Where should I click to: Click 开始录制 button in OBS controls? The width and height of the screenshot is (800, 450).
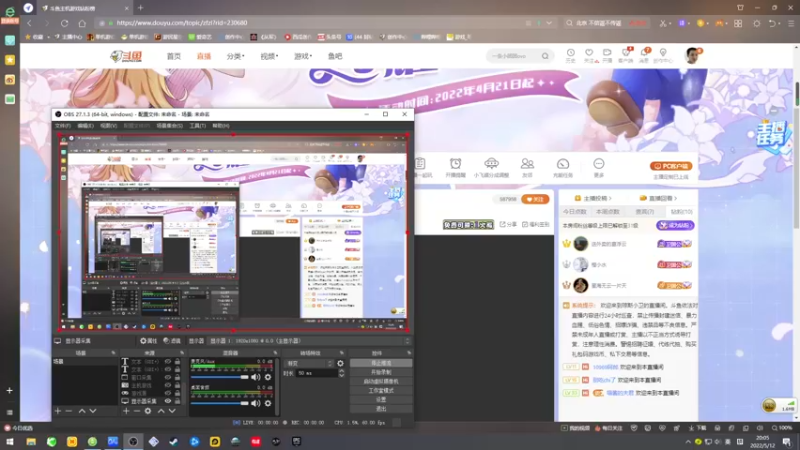[x=381, y=372]
